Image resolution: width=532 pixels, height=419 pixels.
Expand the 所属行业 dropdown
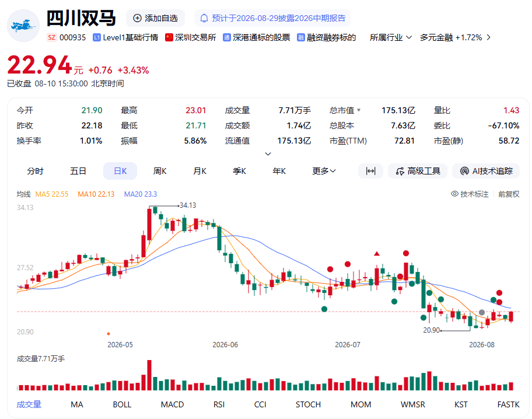coord(391,37)
